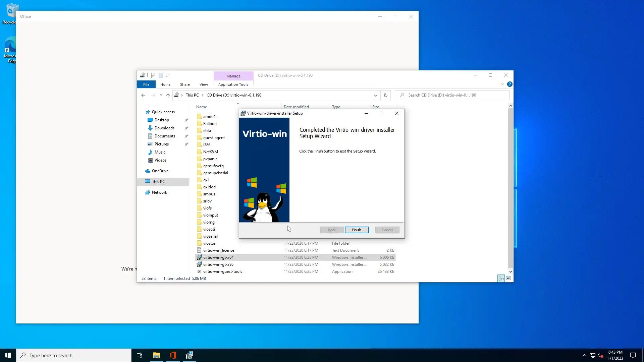Go up one folder level arrow
Screen dimensions: 644x362
tap(168, 95)
